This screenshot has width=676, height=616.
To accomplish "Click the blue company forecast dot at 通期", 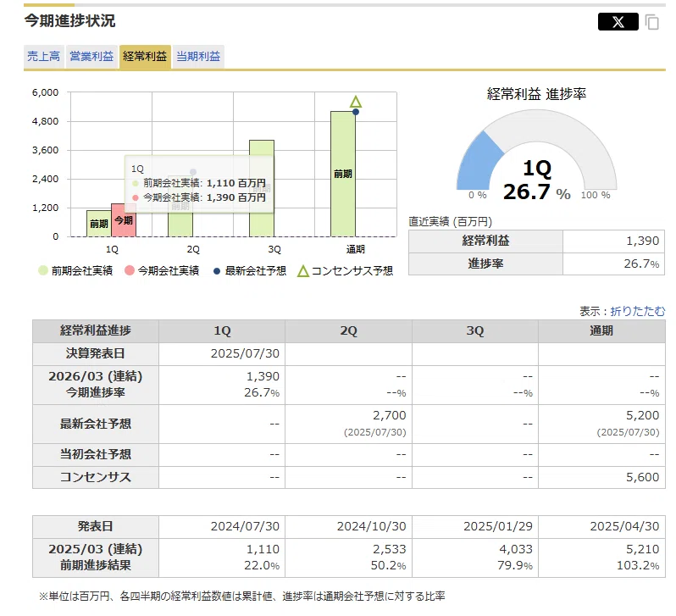I will pos(356,112).
